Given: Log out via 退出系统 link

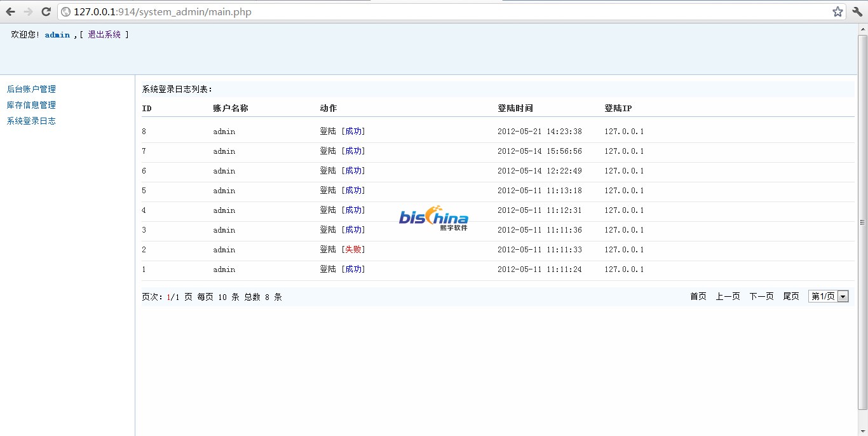Looking at the screenshot, I should [104, 35].
